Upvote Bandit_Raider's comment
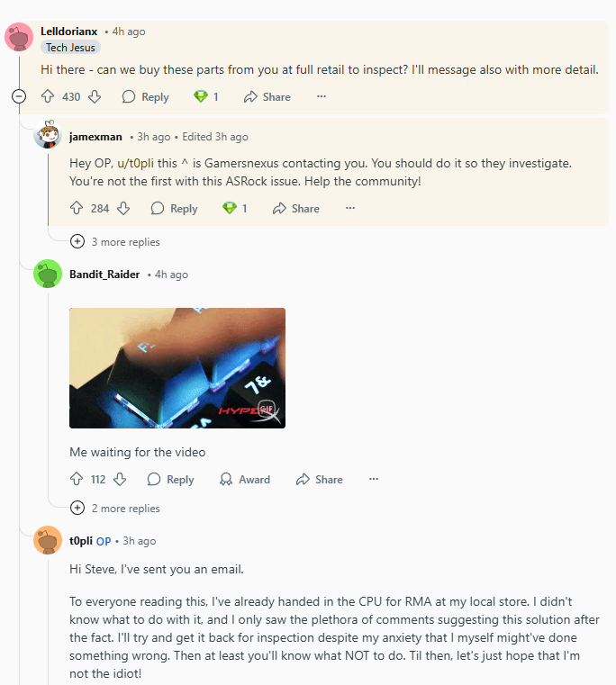This screenshot has height=685, width=616. (77, 479)
